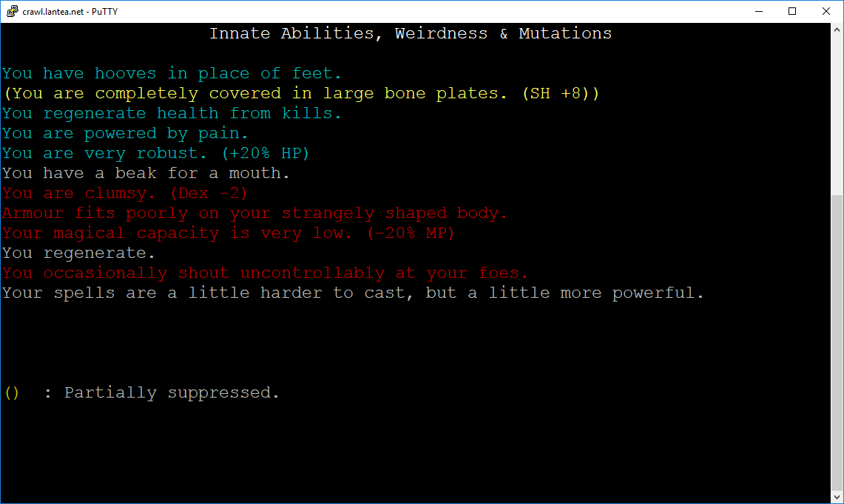
Task: Maximize the PuTTY window
Action: [792, 11]
